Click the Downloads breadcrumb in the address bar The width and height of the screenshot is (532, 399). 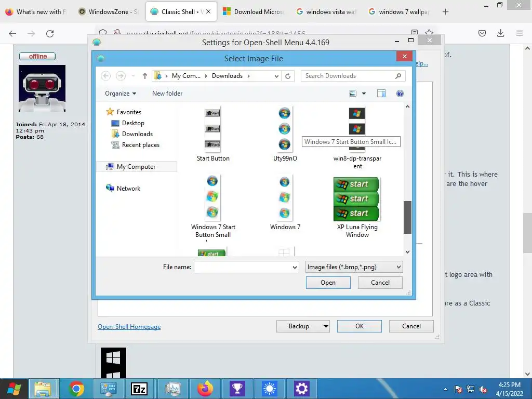click(x=228, y=76)
